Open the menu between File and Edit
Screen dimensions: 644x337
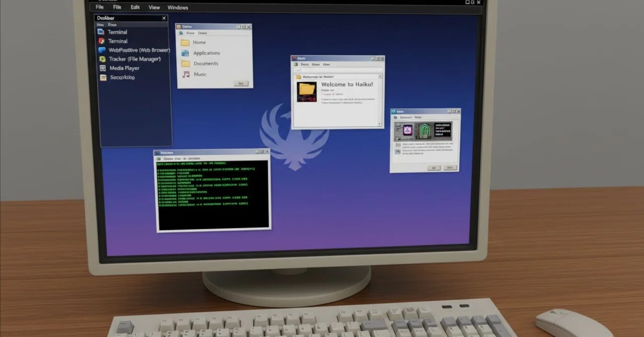(117, 7)
